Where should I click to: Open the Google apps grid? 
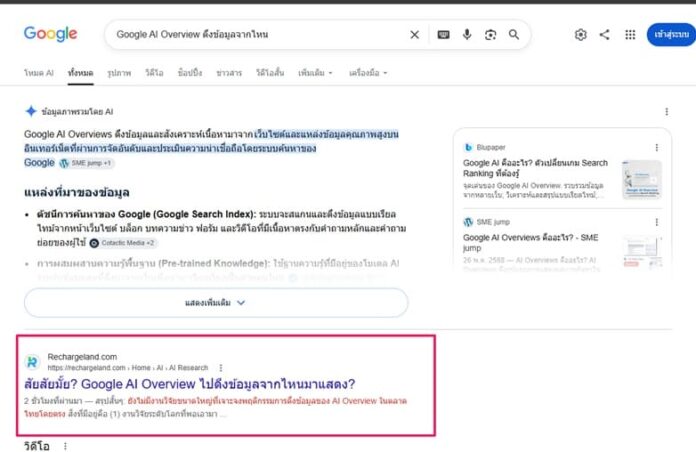pyautogui.click(x=630, y=35)
